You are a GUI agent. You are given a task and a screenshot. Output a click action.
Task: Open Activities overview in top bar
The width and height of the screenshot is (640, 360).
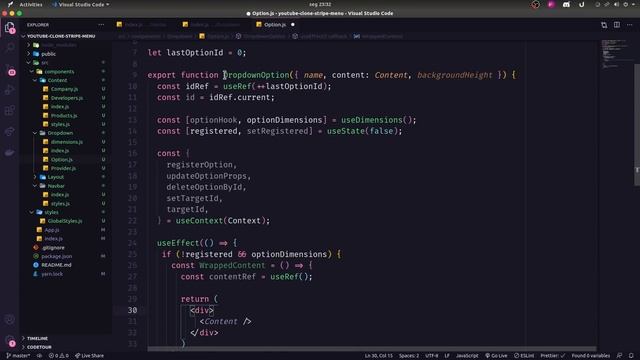[31, 4]
